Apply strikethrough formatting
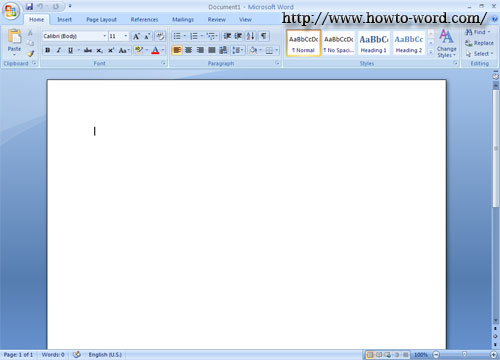The width and height of the screenshot is (500, 360). [x=88, y=50]
